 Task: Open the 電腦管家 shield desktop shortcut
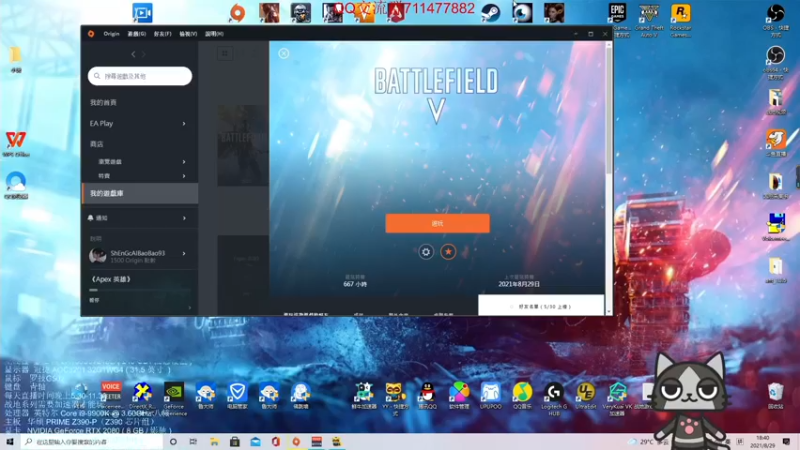(x=237, y=395)
